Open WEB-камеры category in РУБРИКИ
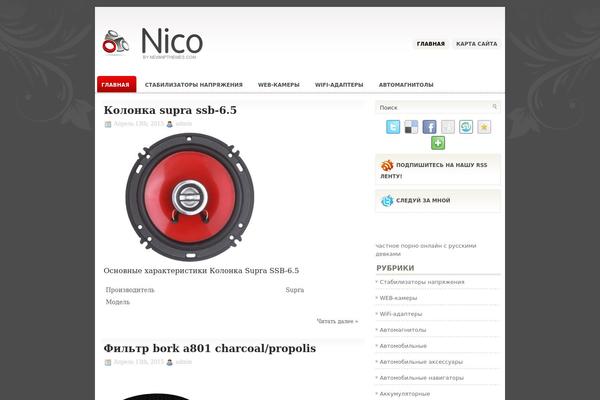The width and height of the screenshot is (600, 400). point(398,298)
